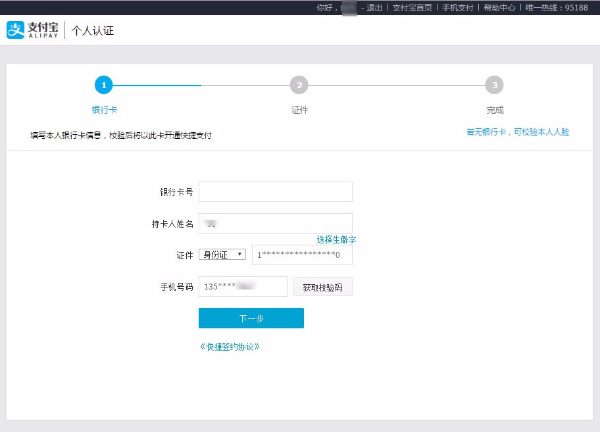Viewport: 600px width, 432px height.
Task: Click the ID number input field
Action: (x=302, y=255)
